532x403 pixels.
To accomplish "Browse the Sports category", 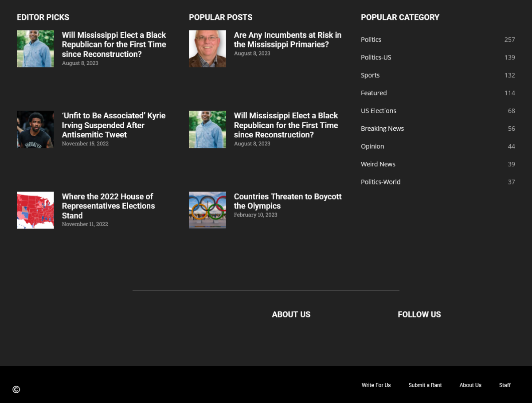I will (x=370, y=75).
